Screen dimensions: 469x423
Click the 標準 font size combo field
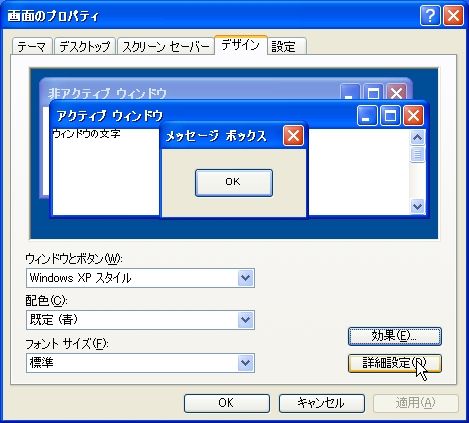point(140,363)
